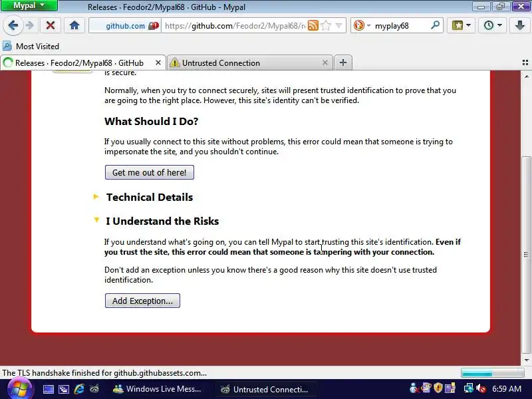Screen dimensions: 532x399
Task: Open the Mypal application menu button
Action: (x=29, y=5)
